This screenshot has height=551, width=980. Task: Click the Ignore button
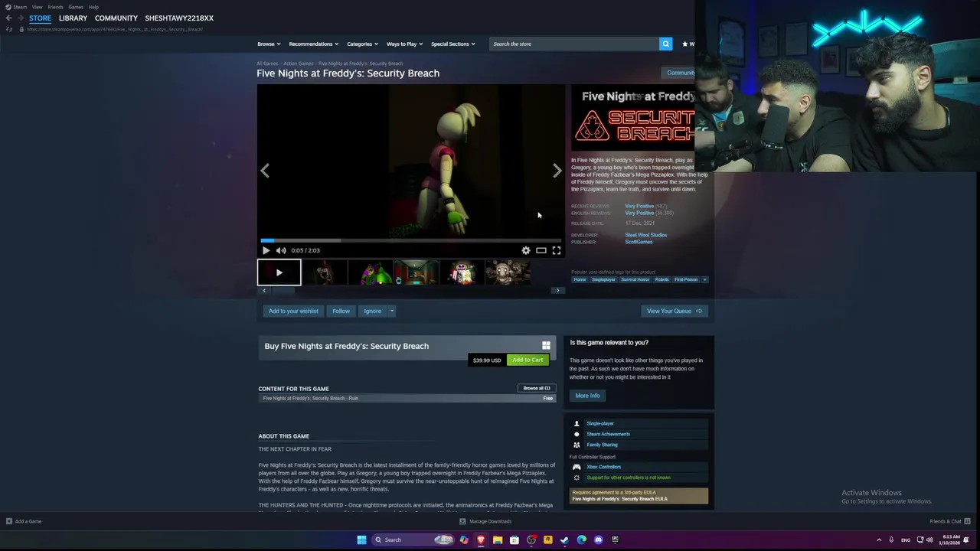373,311
